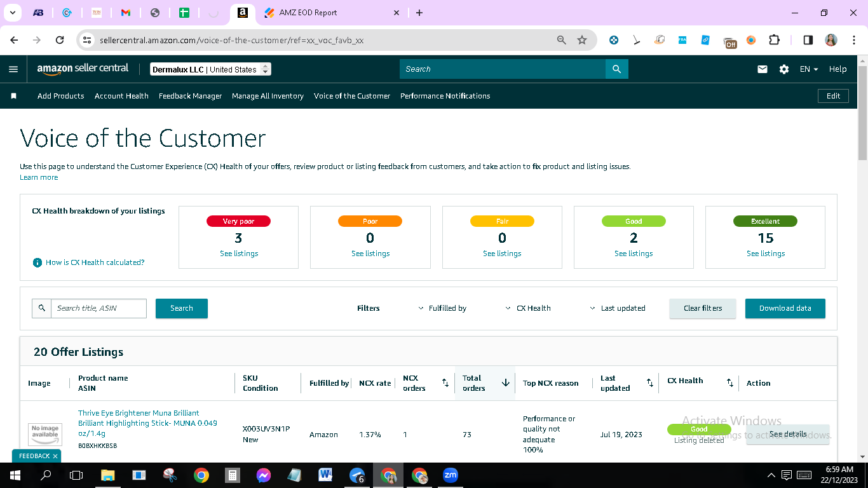
Task: Click the Edit button in the navigation bar
Action: click(x=833, y=96)
